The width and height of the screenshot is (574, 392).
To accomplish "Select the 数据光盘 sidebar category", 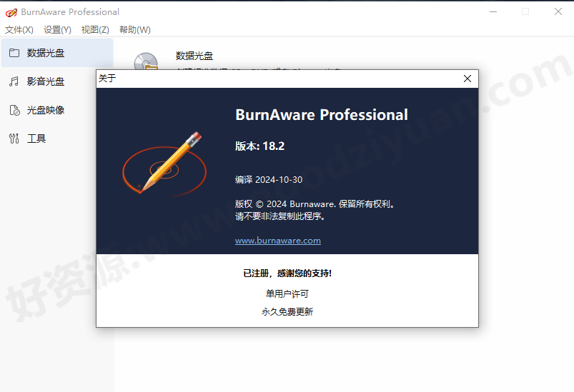I will pos(57,53).
